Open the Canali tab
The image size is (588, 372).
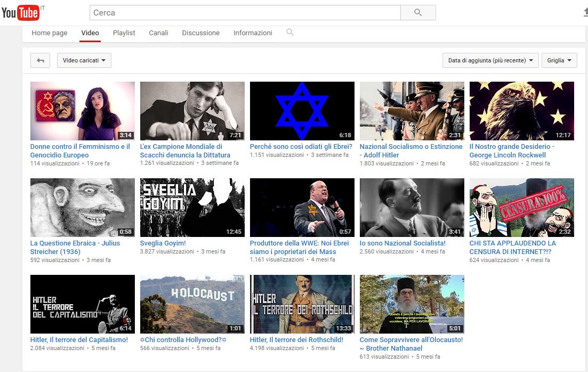(158, 33)
